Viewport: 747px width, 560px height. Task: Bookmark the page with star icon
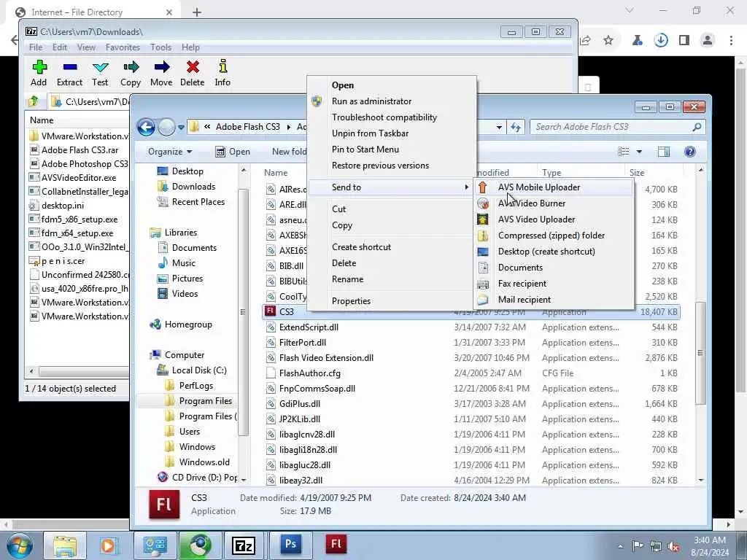pyautogui.click(x=608, y=41)
